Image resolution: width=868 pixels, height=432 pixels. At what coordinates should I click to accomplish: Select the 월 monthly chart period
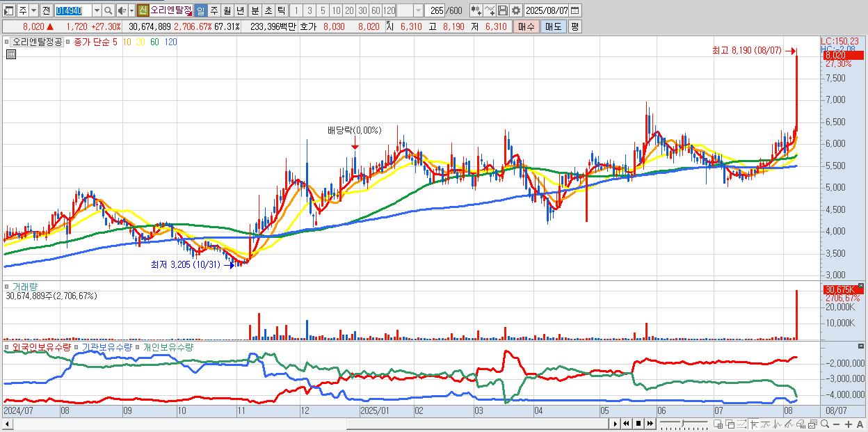click(x=227, y=11)
